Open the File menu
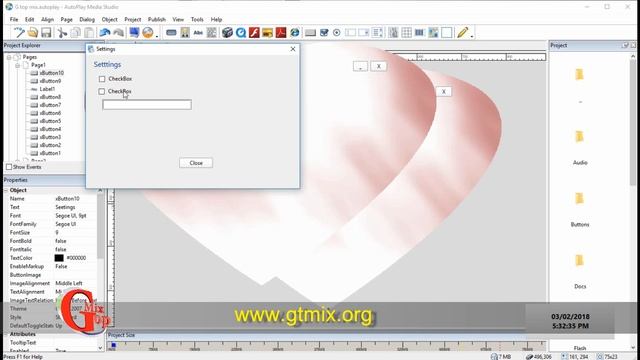640x360 pixels. click(14, 19)
